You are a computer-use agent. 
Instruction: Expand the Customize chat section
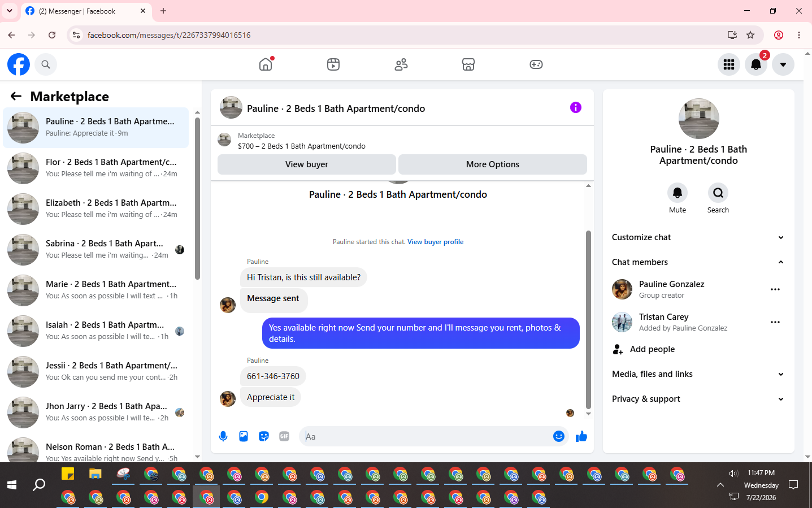[698, 237]
